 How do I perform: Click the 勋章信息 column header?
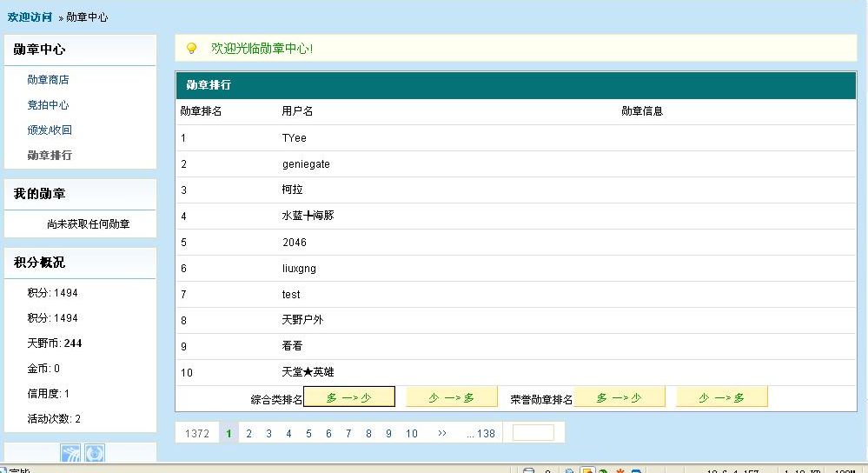642,111
